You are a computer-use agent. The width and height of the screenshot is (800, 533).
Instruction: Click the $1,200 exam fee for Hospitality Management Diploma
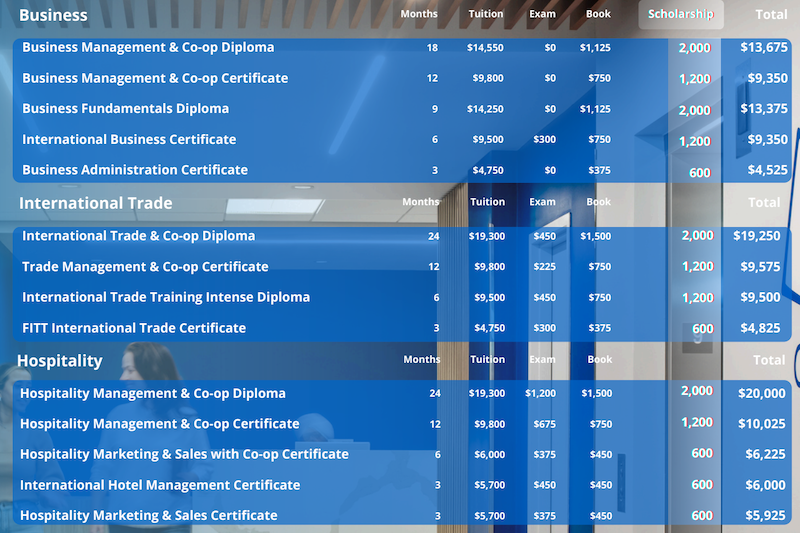[540, 393]
